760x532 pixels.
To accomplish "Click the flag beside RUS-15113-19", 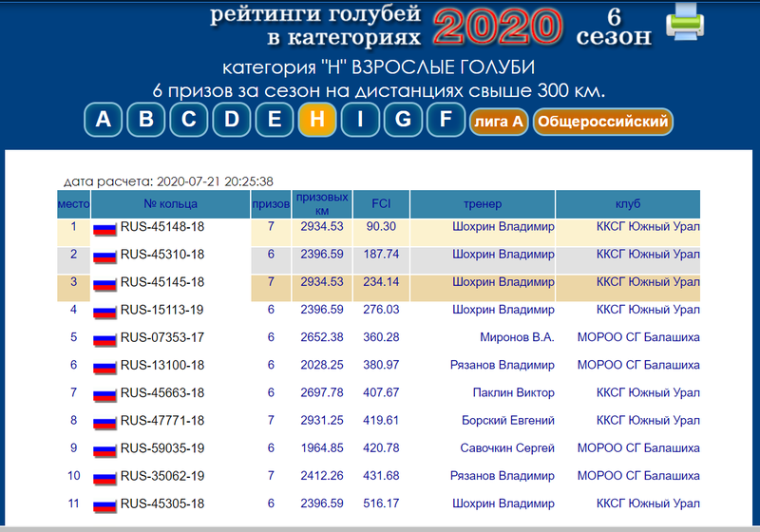I will [x=104, y=312].
